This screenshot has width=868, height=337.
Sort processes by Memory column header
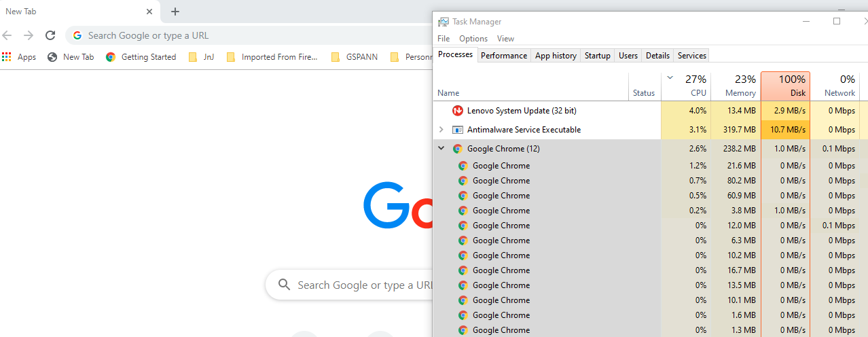point(736,86)
